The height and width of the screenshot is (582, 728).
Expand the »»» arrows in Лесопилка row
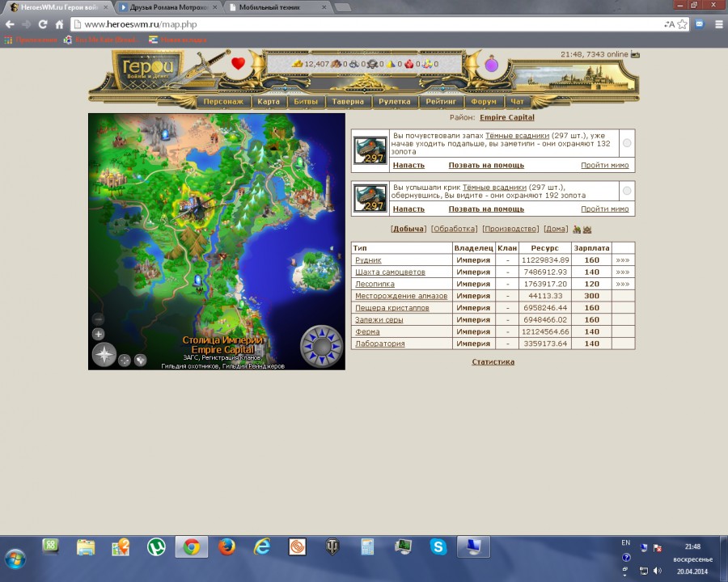pos(622,285)
